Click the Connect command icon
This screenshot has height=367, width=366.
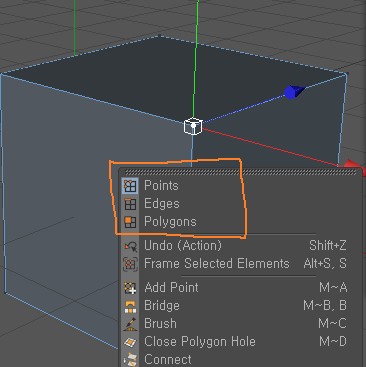(x=130, y=360)
